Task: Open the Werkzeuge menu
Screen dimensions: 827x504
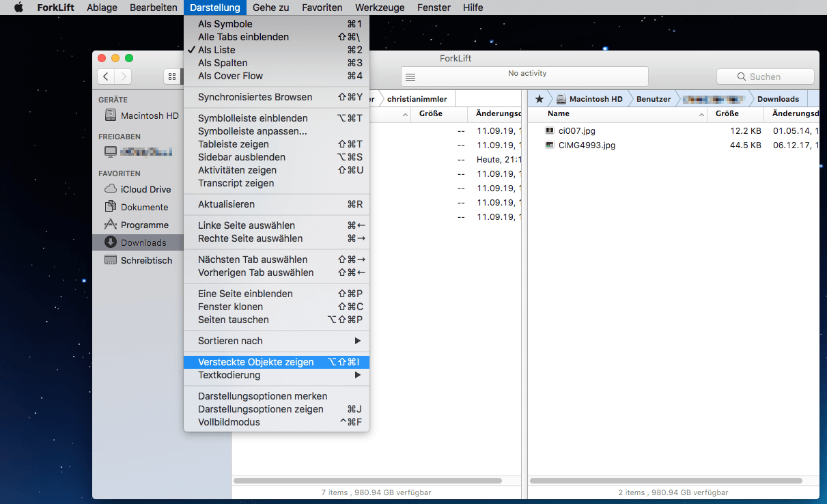Action: point(380,8)
